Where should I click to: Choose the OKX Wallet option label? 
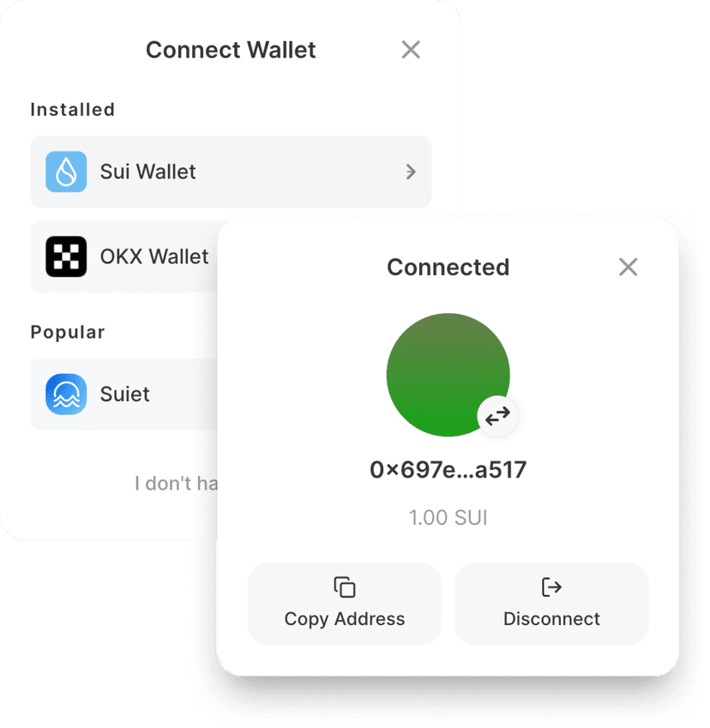(x=154, y=256)
